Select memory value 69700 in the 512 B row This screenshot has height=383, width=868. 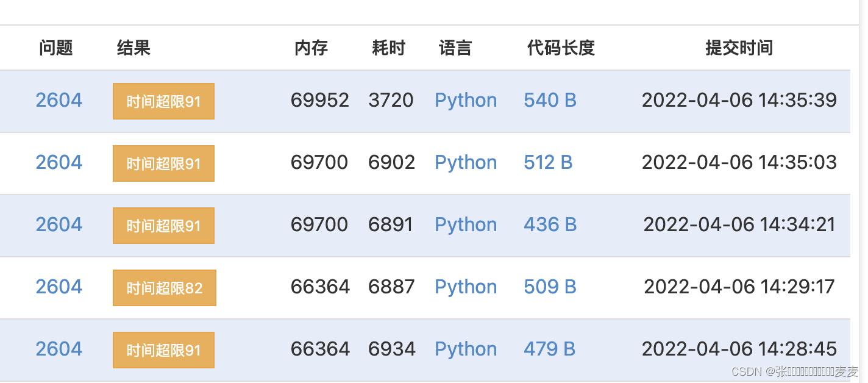pos(319,163)
